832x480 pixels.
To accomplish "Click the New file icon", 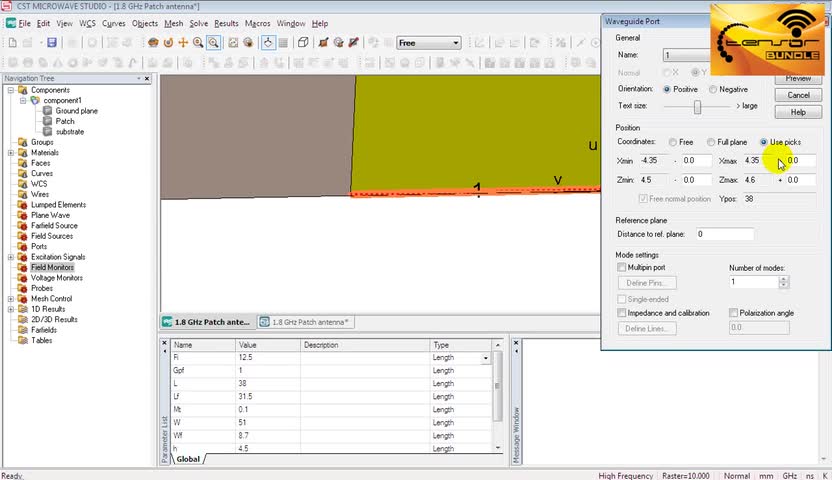I will pos(11,43).
